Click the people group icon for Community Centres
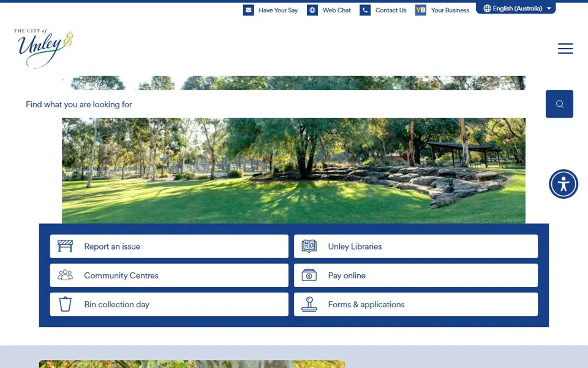 pos(66,275)
